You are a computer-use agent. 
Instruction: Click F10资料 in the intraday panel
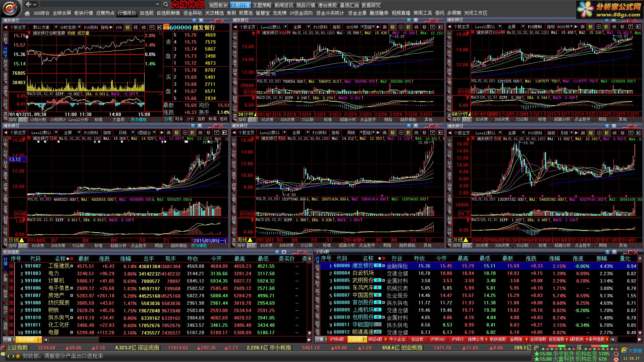point(91,27)
